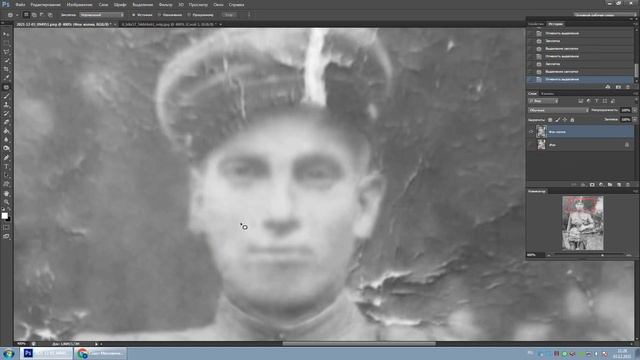Change screen mode via toolbox icon
Viewport: 640px width, 360px height.
[6, 236]
